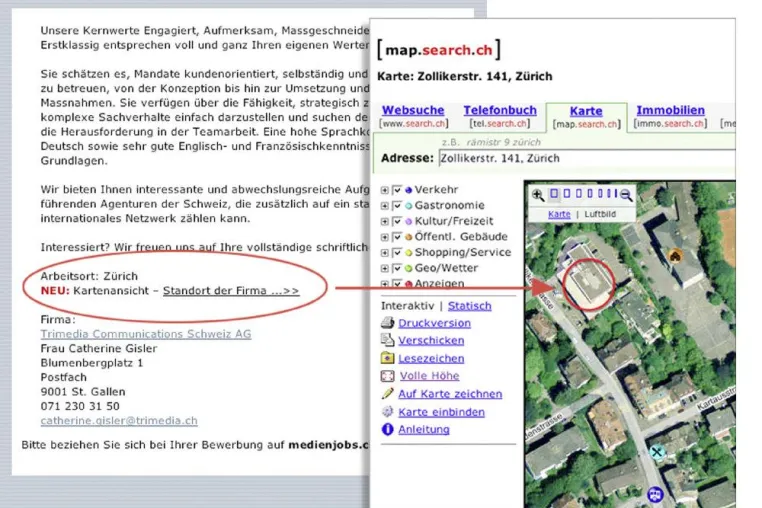This screenshot has height=508, width=762.
Task: Switch map to Luftbild view
Action: [600, 214]
